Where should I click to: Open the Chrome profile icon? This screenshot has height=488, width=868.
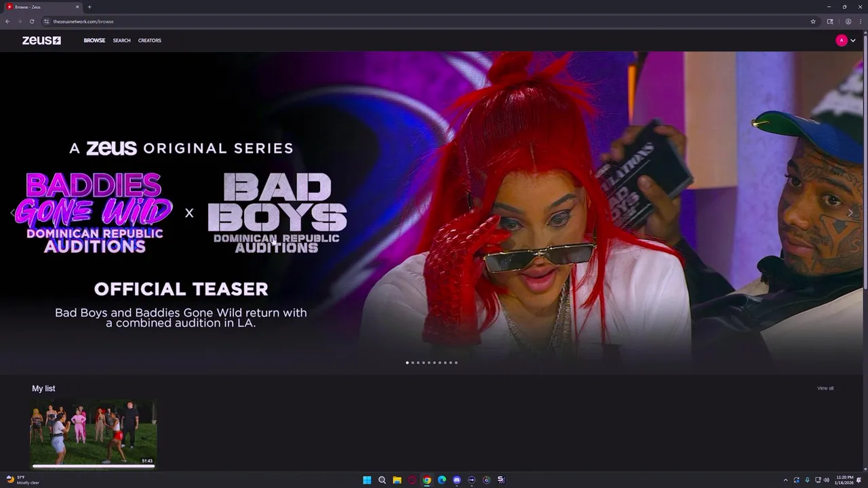[848, 22]
